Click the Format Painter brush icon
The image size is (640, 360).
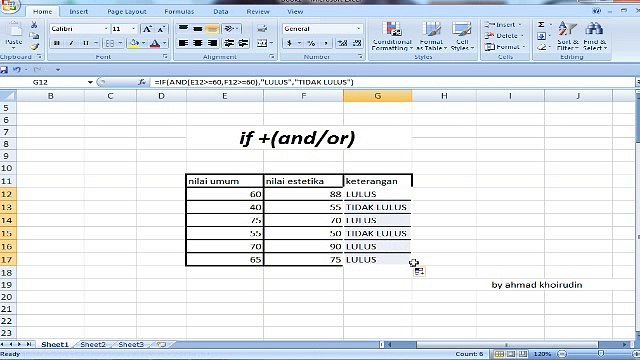(x=35, y=47)
